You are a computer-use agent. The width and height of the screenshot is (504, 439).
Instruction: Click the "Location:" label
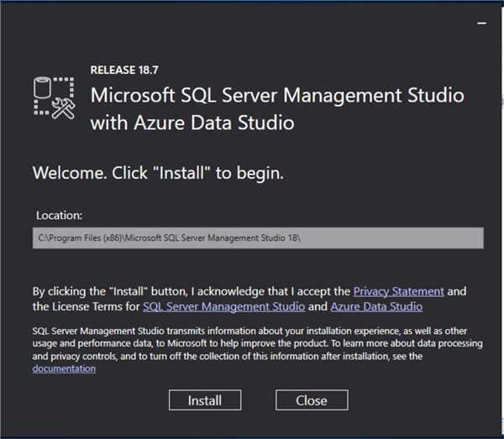click(59, 216)
